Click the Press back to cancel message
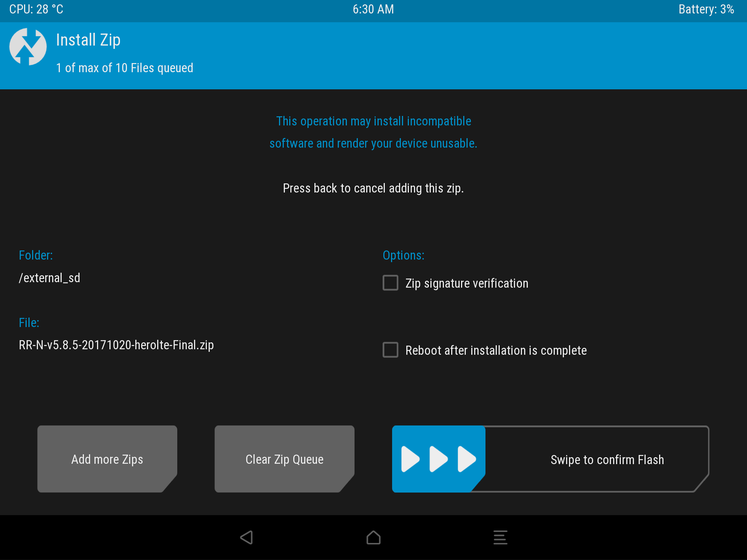This screenshot has width=747, height=560. pyautogui.click(x=373, y=188)
